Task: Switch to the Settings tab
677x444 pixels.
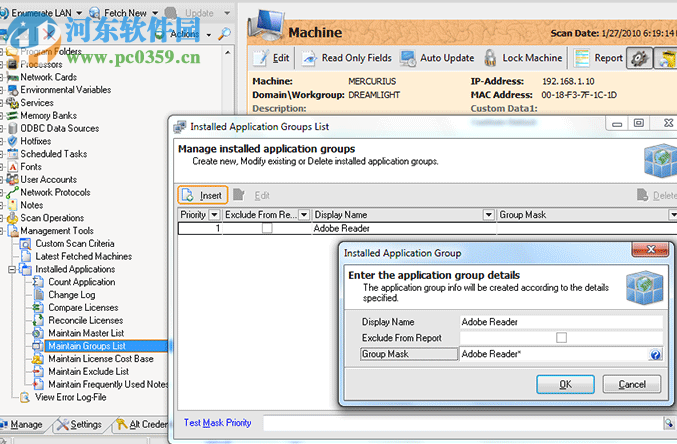Action: click(x=79, y=425)
